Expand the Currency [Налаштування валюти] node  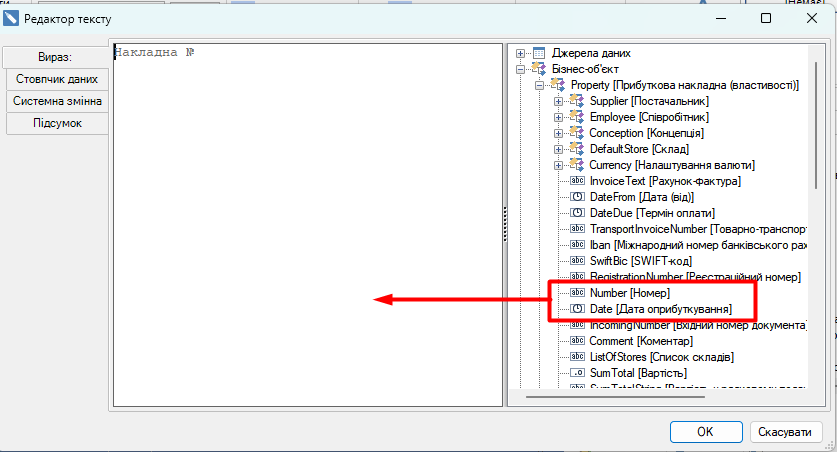(x=558, y=165)
